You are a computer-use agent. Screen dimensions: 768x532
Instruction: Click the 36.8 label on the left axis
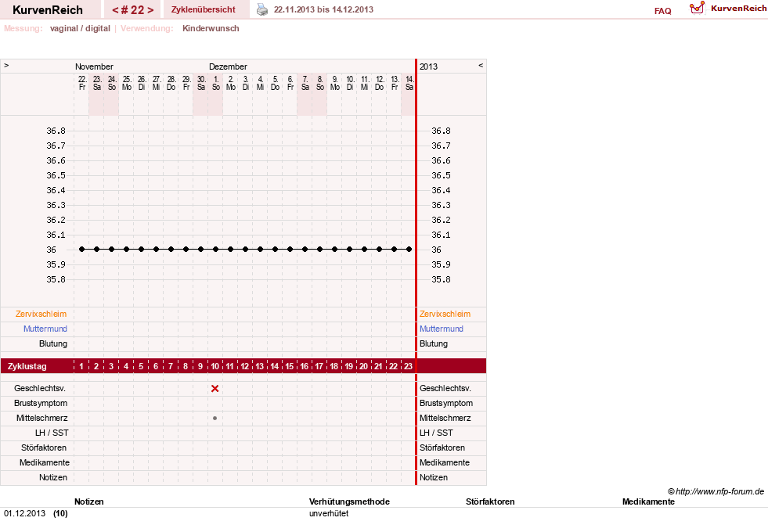click(56, 131)
